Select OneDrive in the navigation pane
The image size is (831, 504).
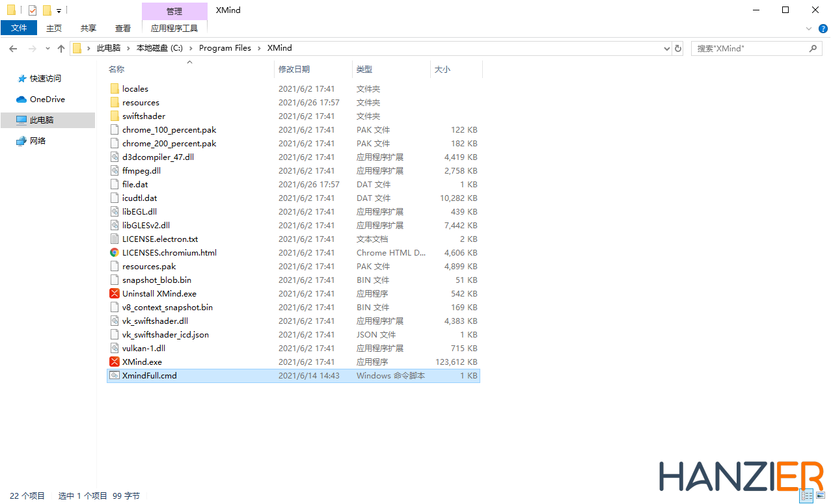point(47,99)
